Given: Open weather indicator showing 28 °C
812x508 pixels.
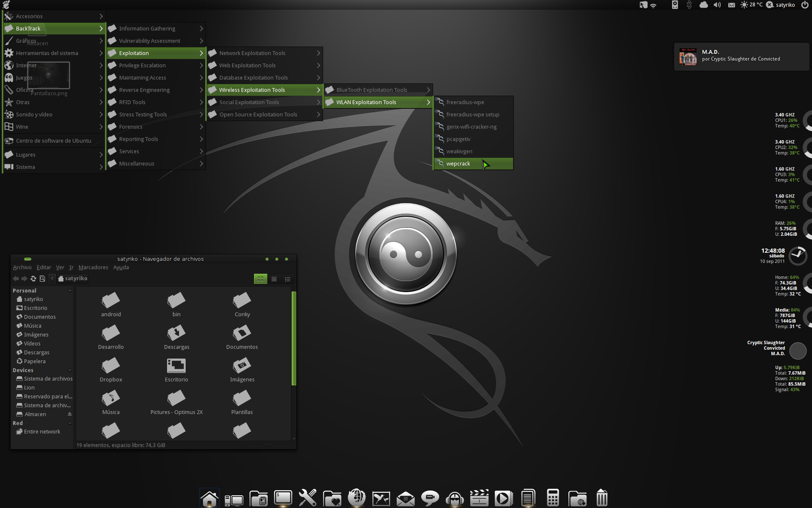Looking at the screenshot, I should (752, 5).
